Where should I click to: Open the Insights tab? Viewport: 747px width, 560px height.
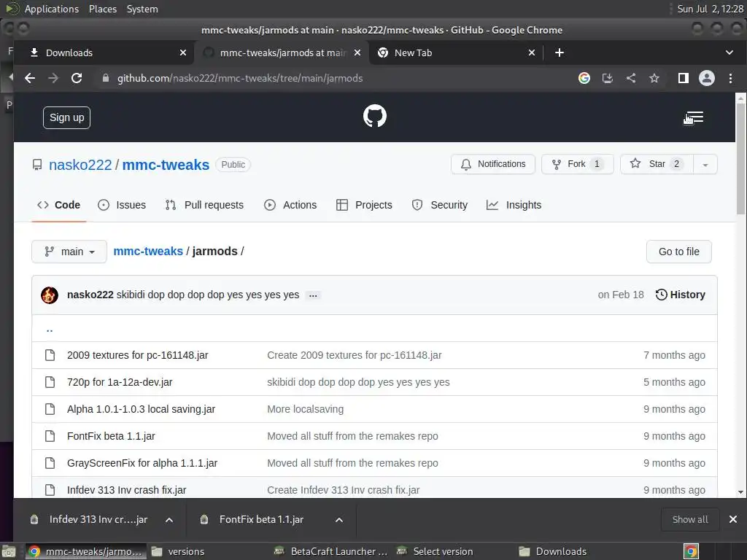coord(514,205)
